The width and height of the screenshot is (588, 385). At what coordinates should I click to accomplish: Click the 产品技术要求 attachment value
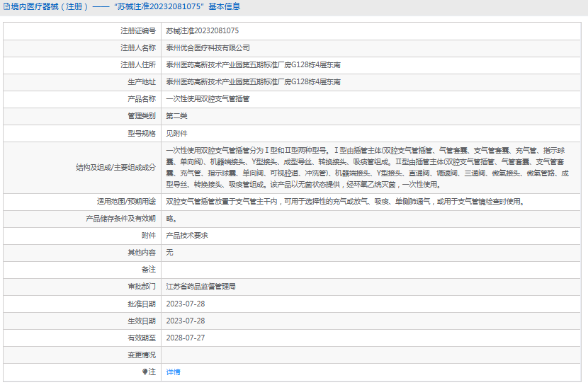click(x=187, y=236)
